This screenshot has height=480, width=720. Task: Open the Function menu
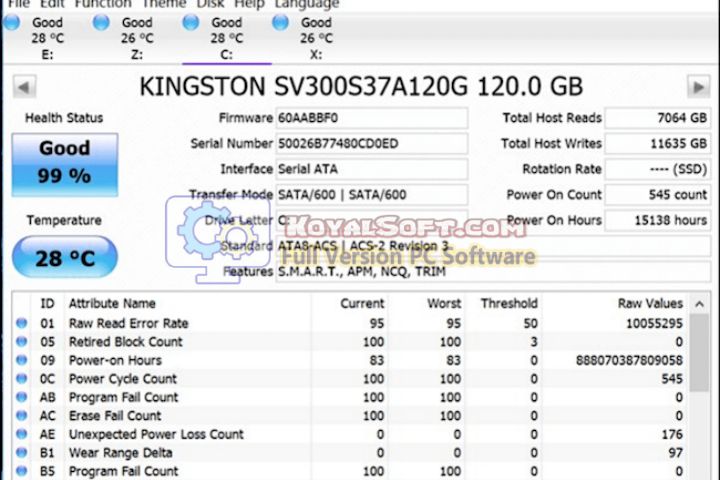103,4
